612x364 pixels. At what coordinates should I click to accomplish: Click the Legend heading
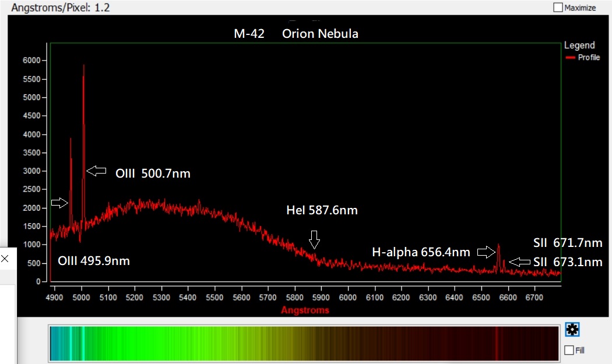click(579, 45)
